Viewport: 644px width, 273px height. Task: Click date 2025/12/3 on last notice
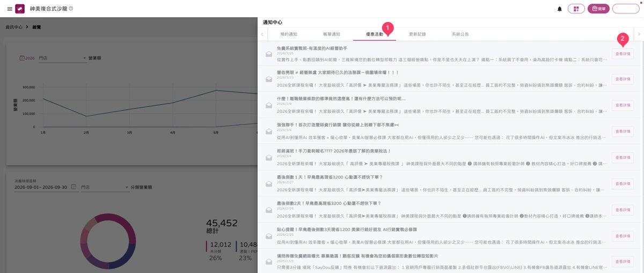286,262
